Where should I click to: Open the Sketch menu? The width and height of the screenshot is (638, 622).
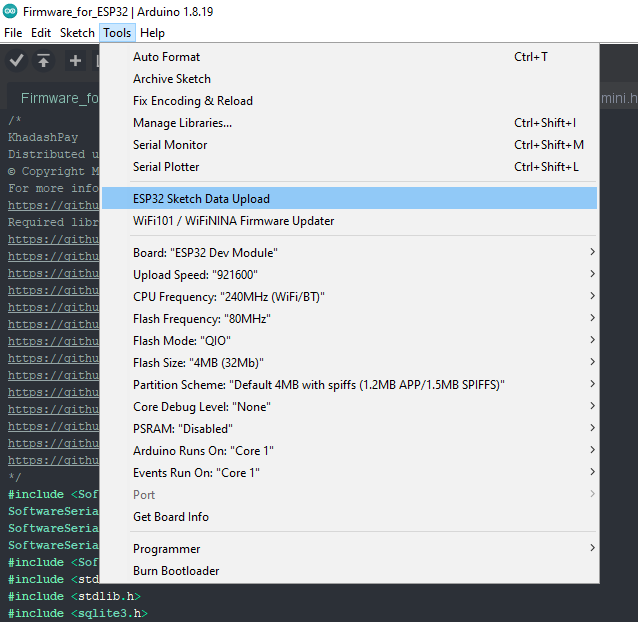click(x=77, y=33)
